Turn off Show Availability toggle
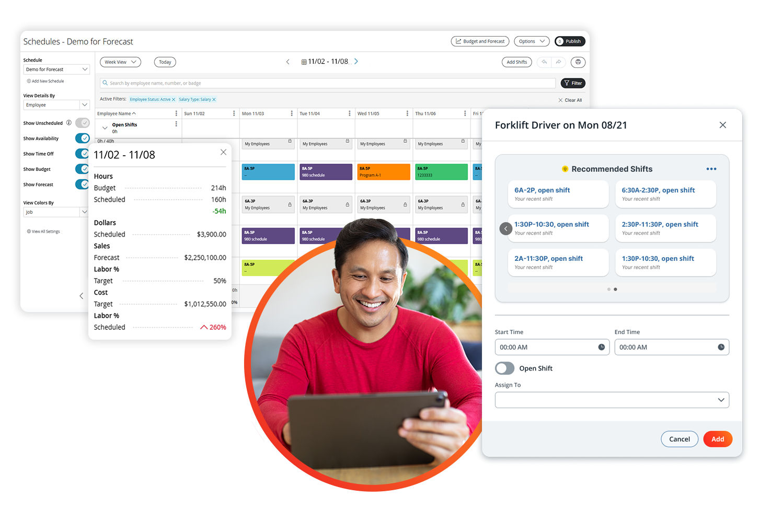The width and height of the screenshot is (771, 532). [82, 138]
